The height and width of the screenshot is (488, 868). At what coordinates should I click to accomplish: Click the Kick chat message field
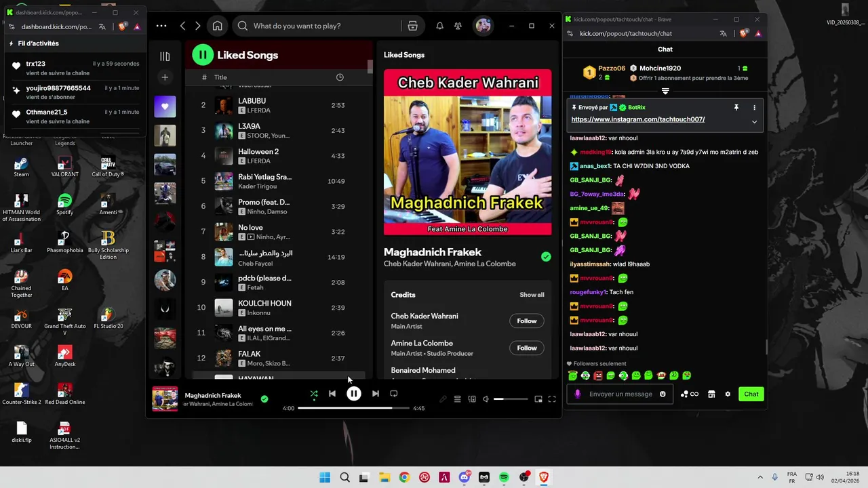(620, 394)
